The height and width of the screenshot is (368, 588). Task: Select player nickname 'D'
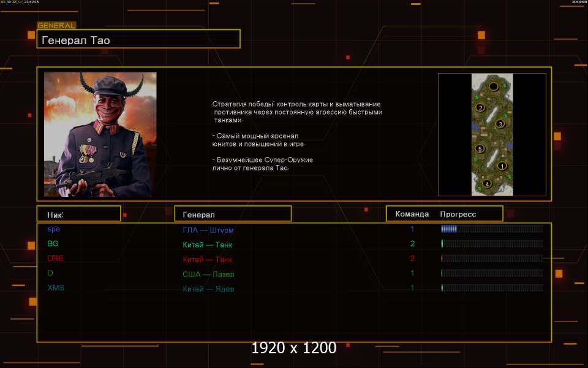(50, 272)
